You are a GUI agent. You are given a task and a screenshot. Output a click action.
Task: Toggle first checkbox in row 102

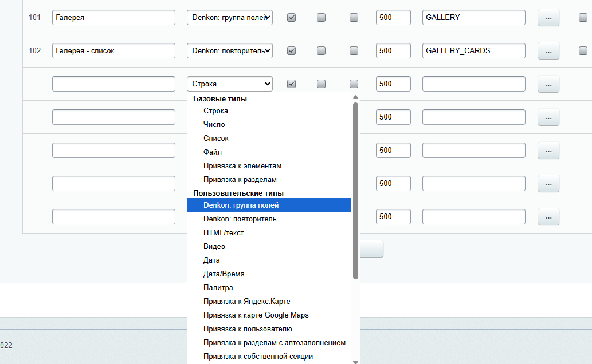click(292, 50)
